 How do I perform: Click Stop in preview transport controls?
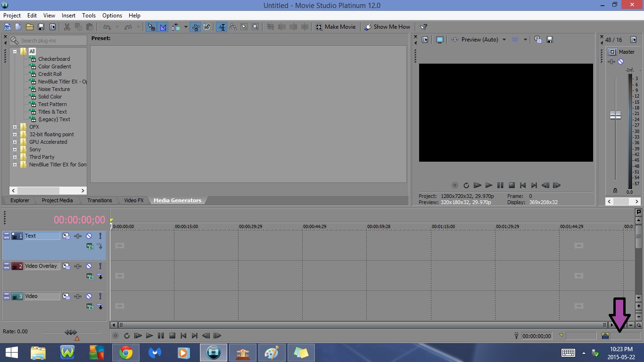(x=512, y=185)
